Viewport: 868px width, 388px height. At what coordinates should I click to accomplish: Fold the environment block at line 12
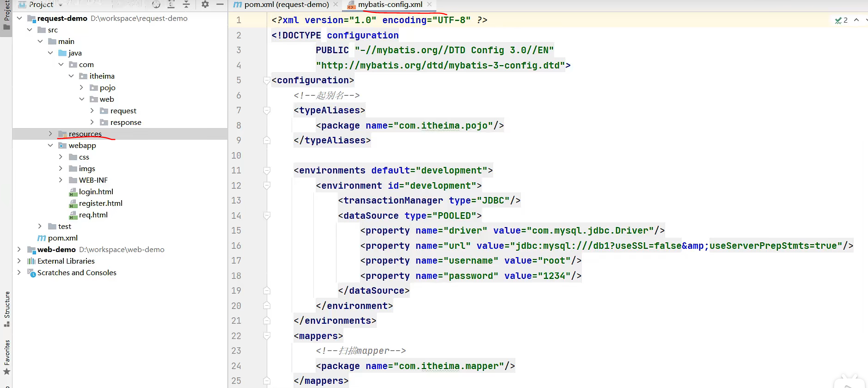[x=267, y=185]
